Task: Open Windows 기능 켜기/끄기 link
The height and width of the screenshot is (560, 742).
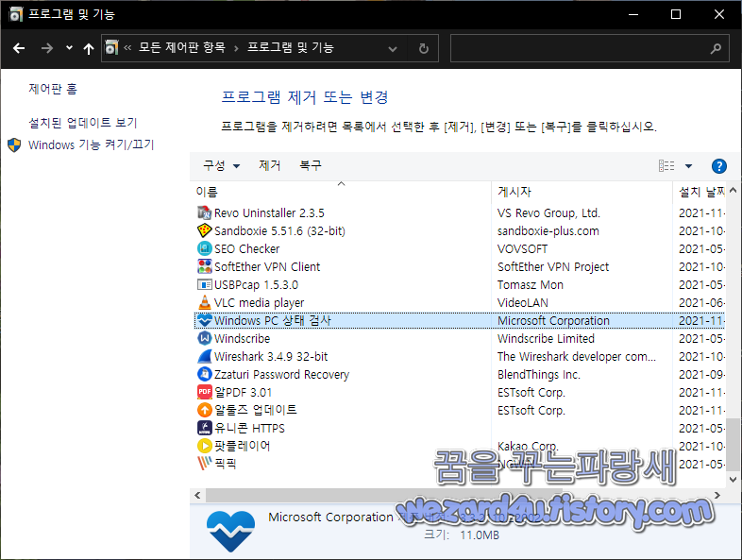Action: coord(91,144)
